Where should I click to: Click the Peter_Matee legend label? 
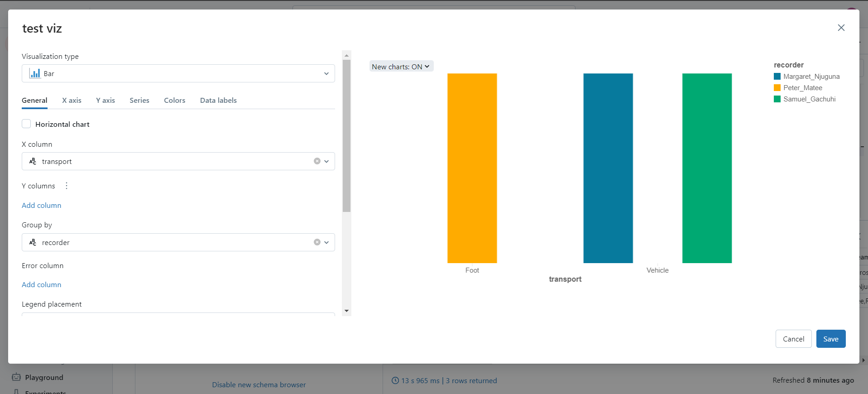[x=803, y=88]
